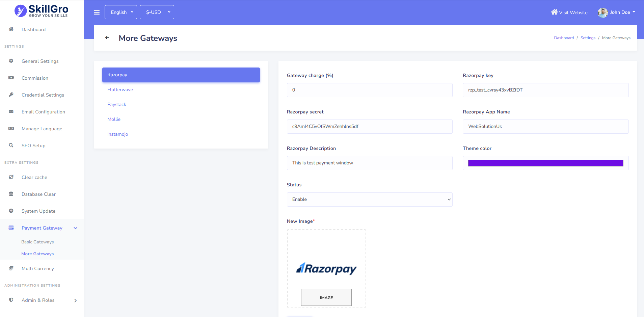Viewport: 644px width, 317px height.
Task: Open Database Clear in sidebar
Action: point(38,194)
